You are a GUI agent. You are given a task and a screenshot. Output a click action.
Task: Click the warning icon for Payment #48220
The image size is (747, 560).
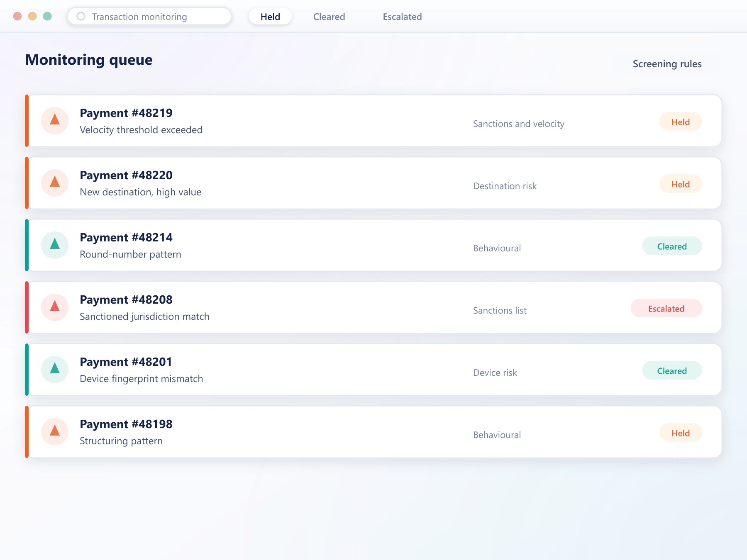tap(55, 183)
